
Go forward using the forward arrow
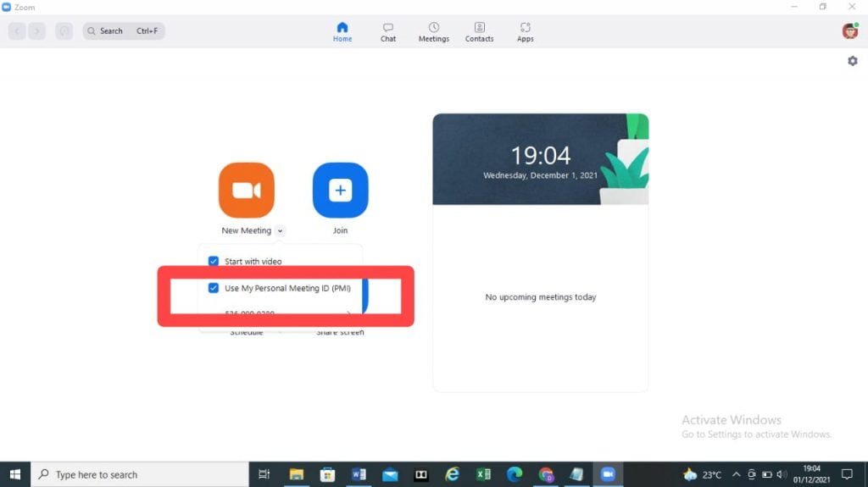36,31
